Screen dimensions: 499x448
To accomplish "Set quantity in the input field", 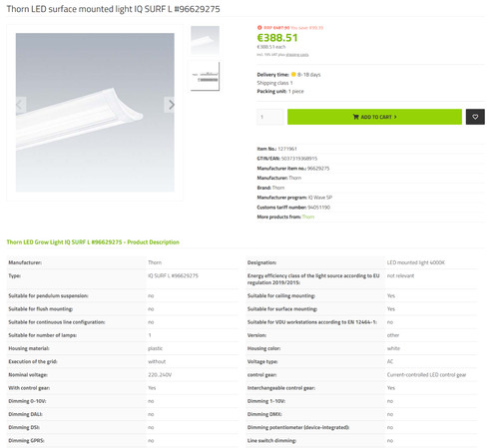I will 270,117.
